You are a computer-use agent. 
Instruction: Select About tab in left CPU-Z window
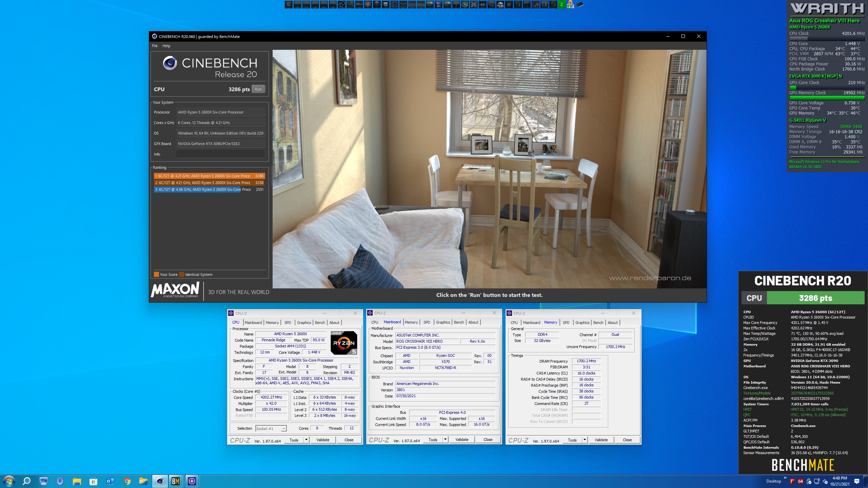pyautogui.click(x=334, y=323)
